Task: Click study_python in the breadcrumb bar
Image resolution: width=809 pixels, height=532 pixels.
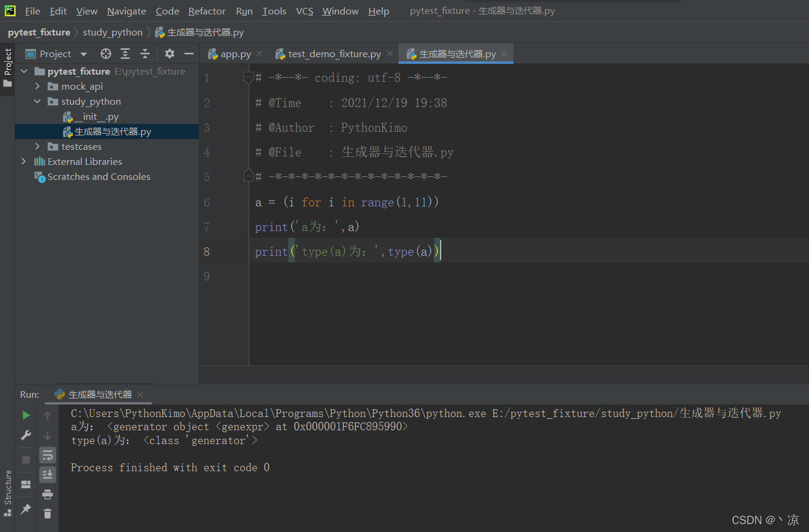Action: (113, 32)
